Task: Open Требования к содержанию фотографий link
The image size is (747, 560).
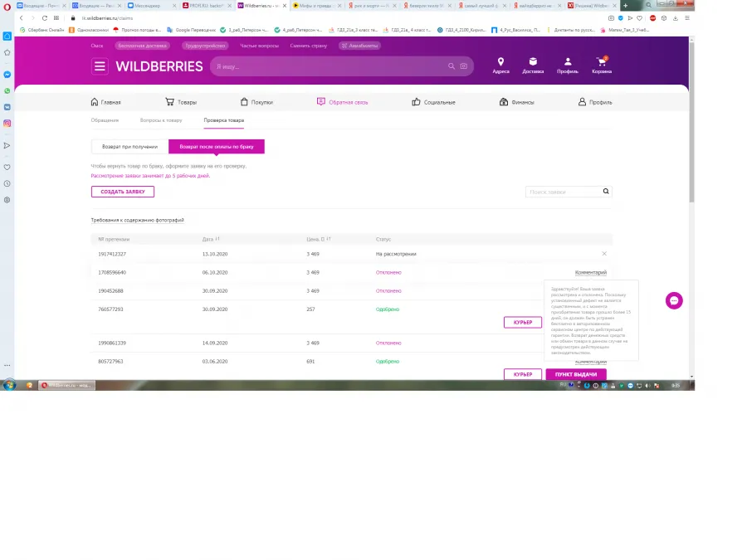Action: coord(137,220)
